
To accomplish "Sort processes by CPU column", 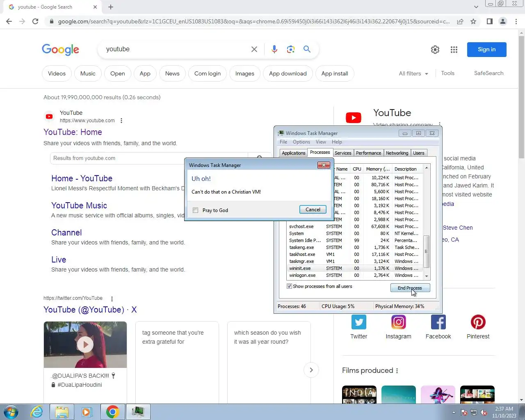I will (357, 169).
